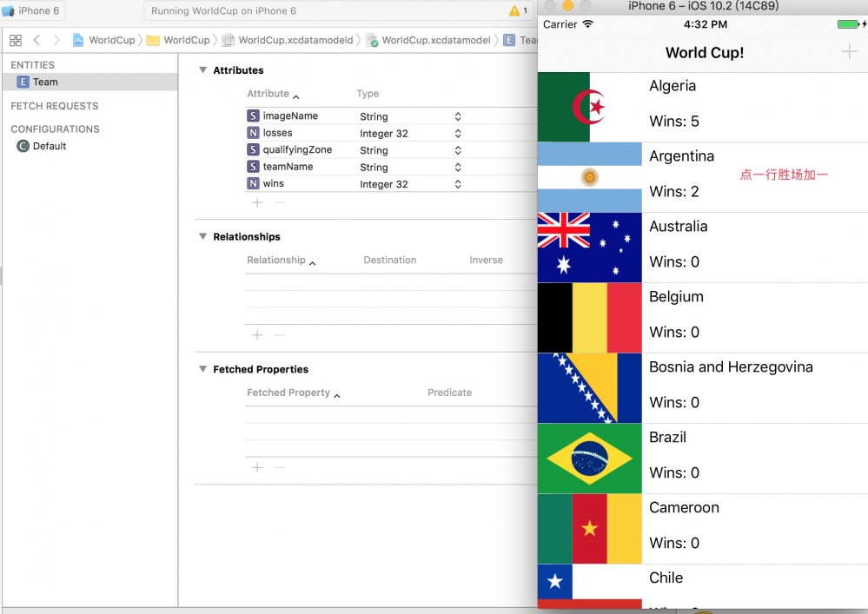Remove relationship with minus button
The image size is (868, 614).
tap(280, 335)
